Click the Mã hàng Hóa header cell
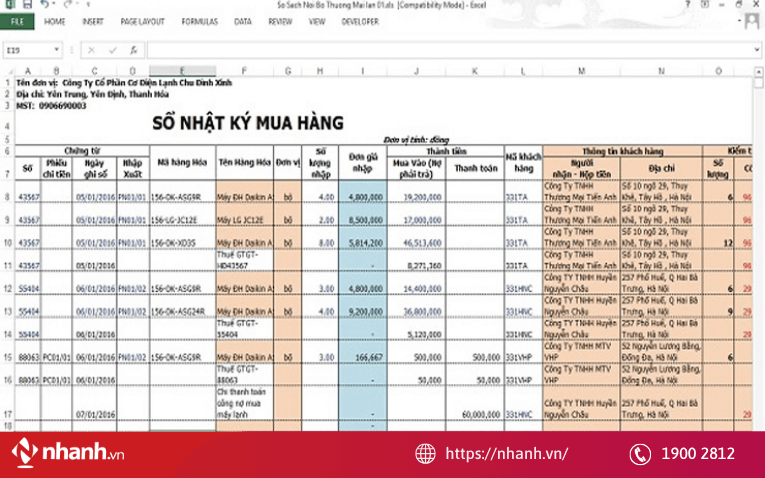 pos(182,163)
